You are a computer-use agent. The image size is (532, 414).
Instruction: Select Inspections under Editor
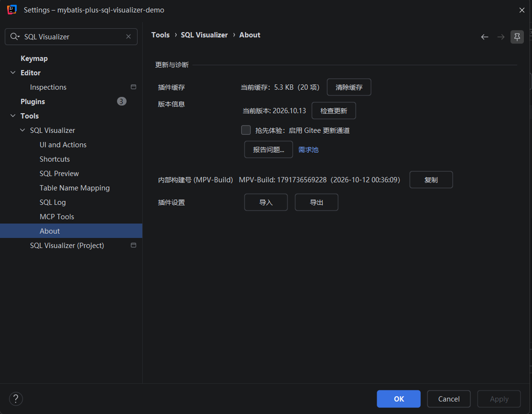[48, 87]
